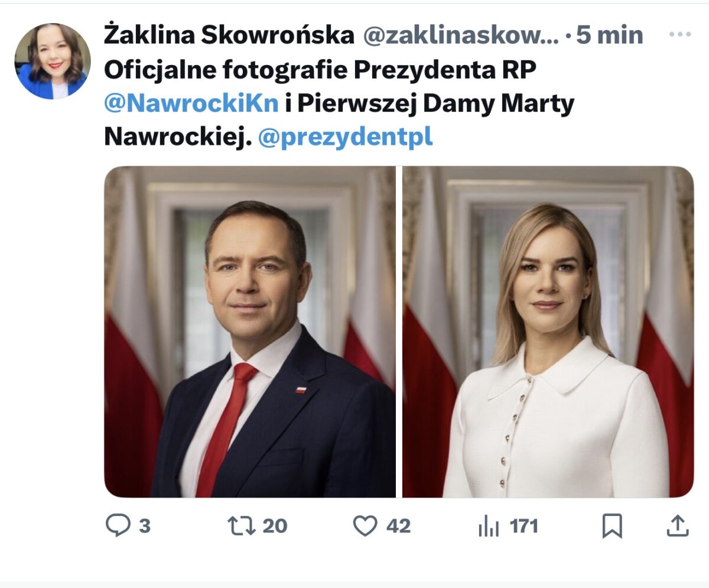Open view analytics bar chart icon

[x=489, y=526]
